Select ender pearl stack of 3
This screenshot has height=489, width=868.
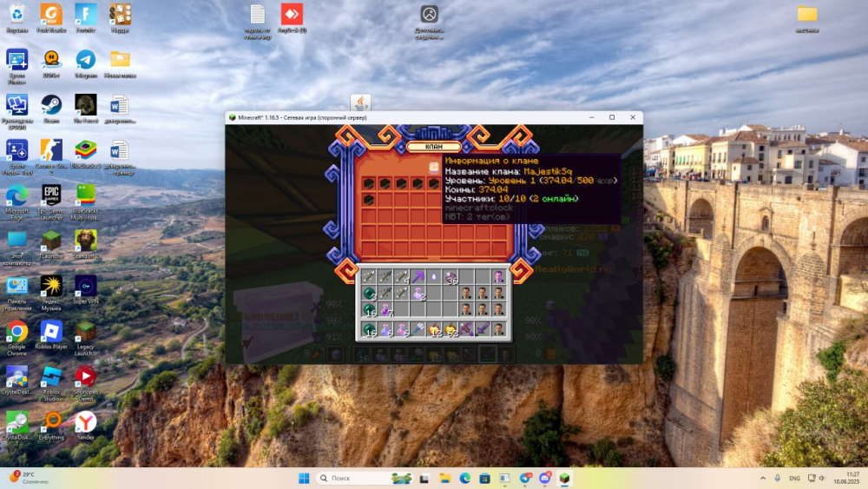pos(369,293)
